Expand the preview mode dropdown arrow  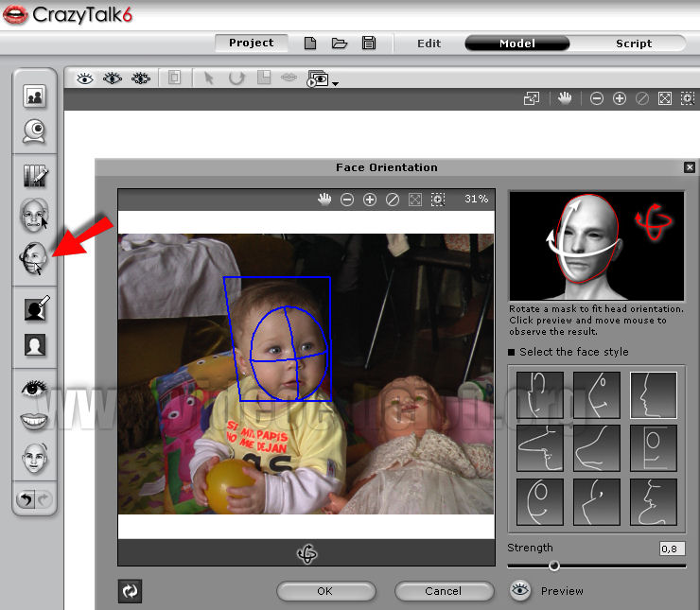335,83
